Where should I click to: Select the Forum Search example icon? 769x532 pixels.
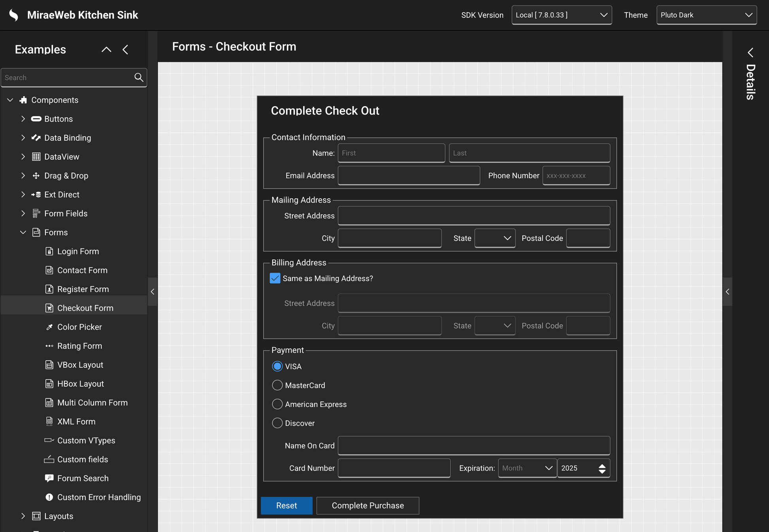(49, 478)
